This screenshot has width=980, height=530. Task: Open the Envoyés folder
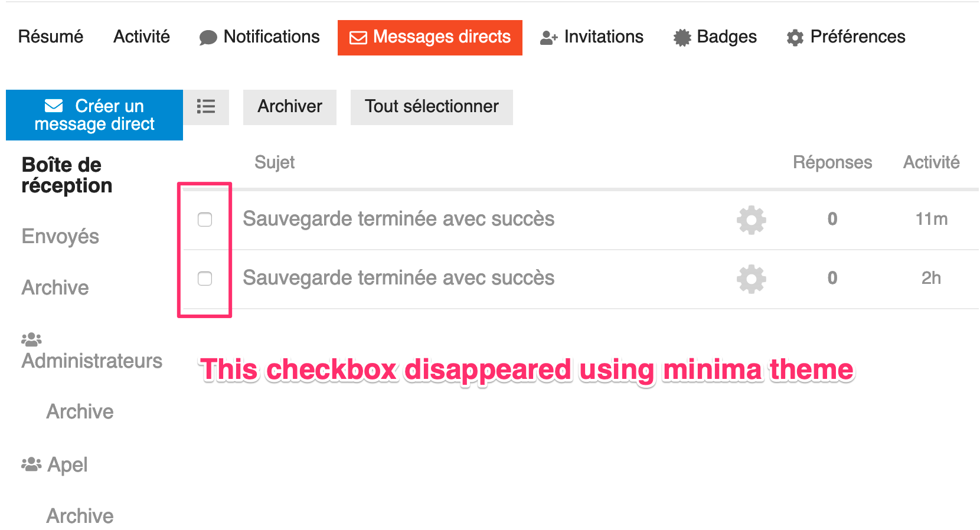tap(60, 236)
